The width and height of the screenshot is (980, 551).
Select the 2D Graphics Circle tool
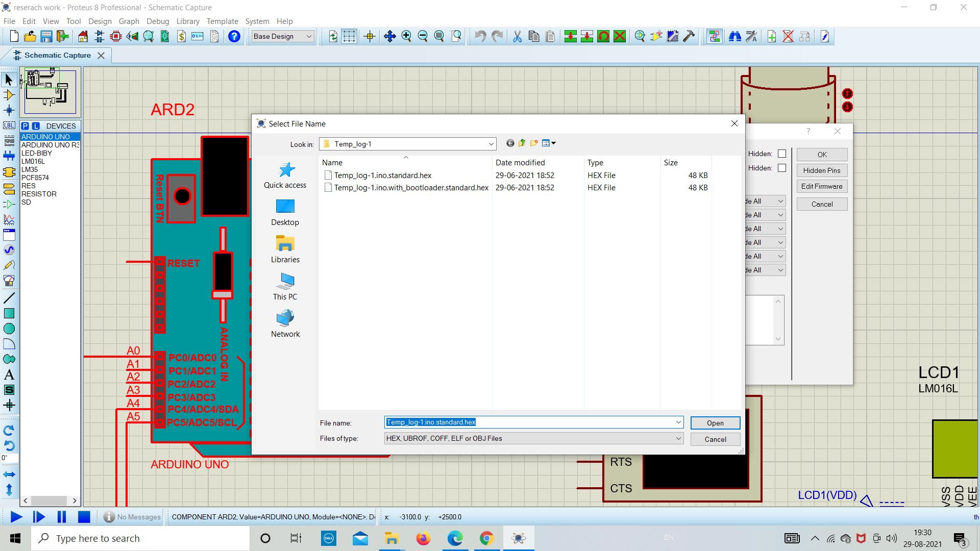(x=9, y=329)
